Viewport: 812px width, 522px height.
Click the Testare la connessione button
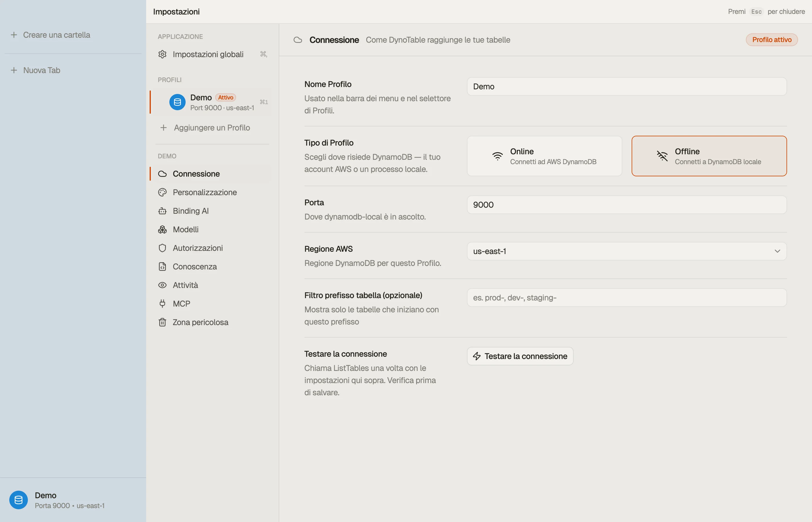[x=520, y=356]
